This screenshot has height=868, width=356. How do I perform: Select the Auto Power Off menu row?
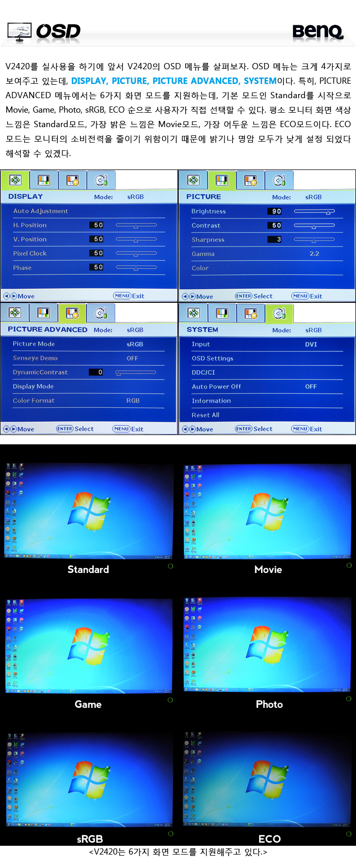[x=267, y=386]
